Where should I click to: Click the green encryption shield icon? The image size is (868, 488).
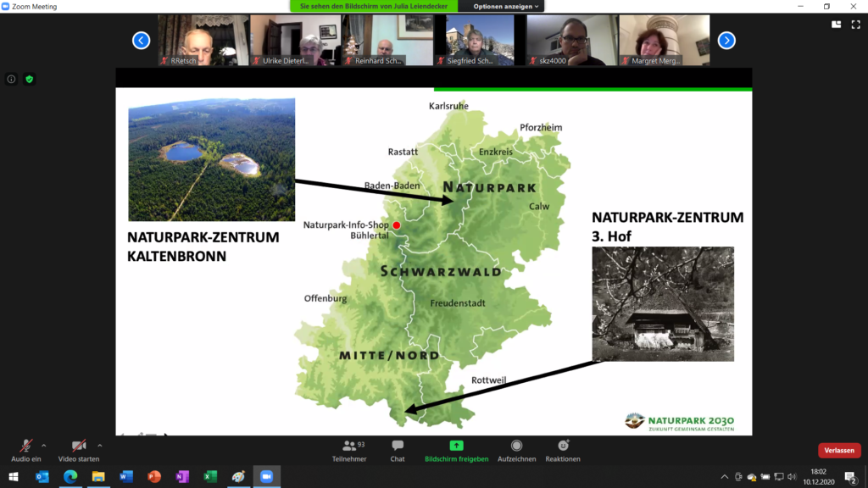click(x=28, y=79)
